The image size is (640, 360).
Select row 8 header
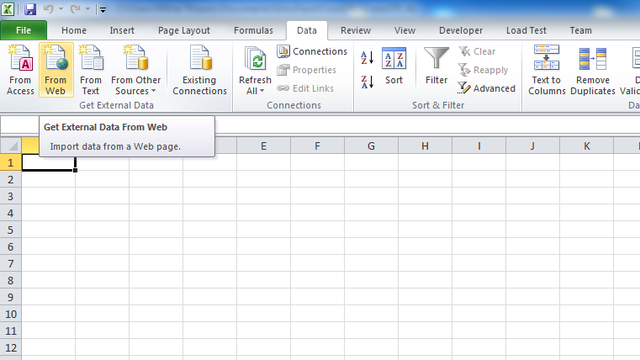[x=11, y=280]
